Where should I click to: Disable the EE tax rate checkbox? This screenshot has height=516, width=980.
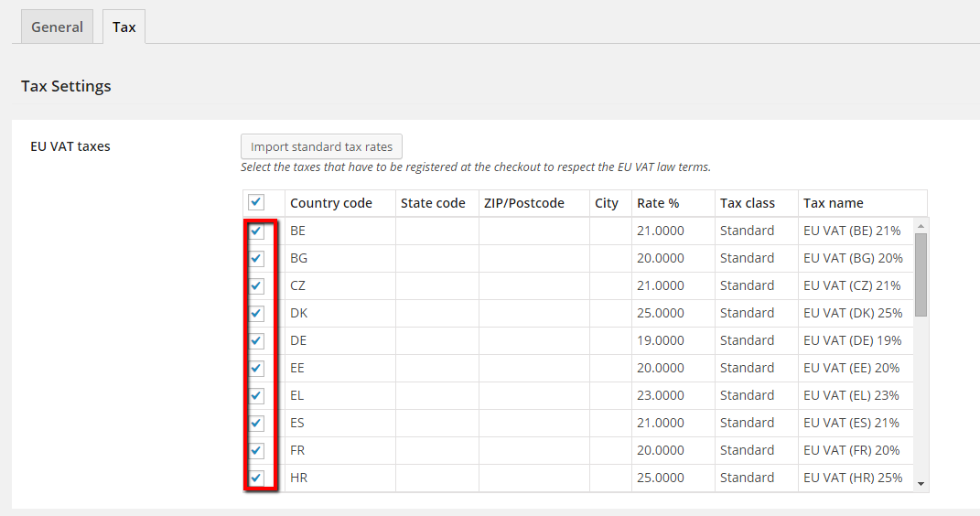point(256,368)
